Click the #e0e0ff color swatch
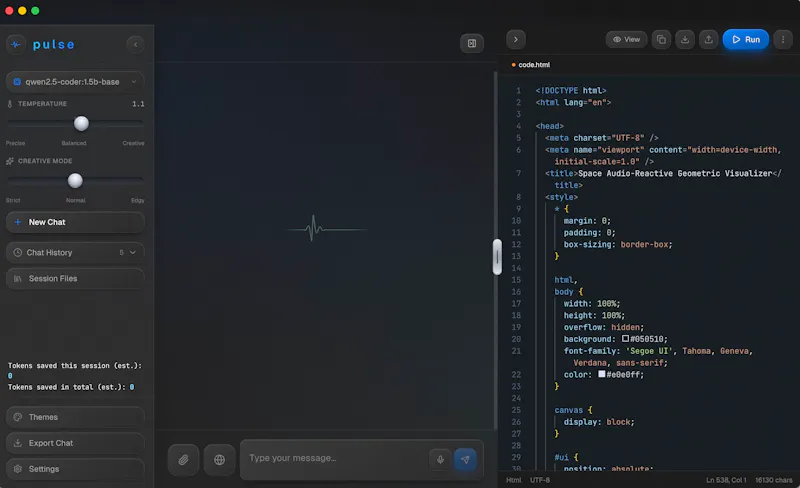This screenshot has height=488, width=800. tap(602, 374)
